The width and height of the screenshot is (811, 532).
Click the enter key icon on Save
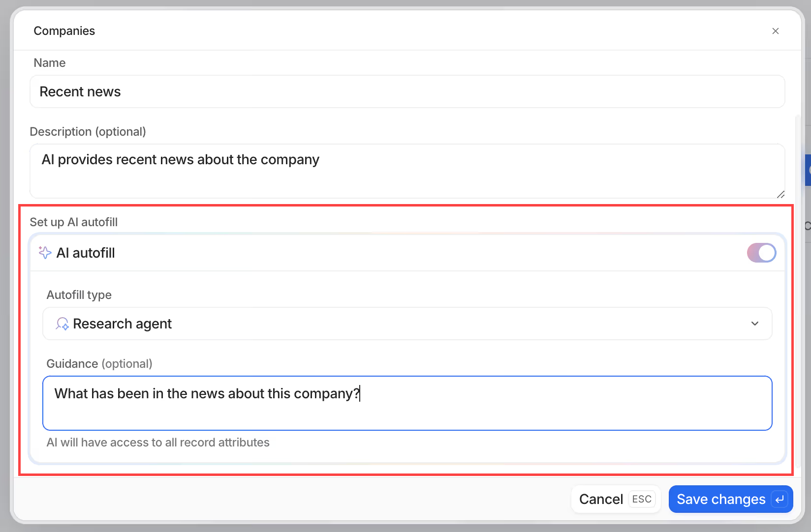pyautogui.click(x=779, y=500)
